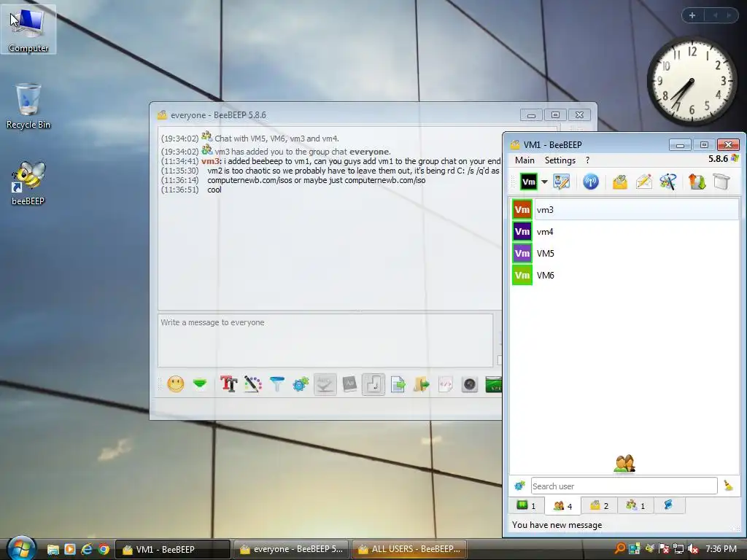Switch to the blue flag tab
This screenshot has width=747, height=560.
[x=669, y=505]
